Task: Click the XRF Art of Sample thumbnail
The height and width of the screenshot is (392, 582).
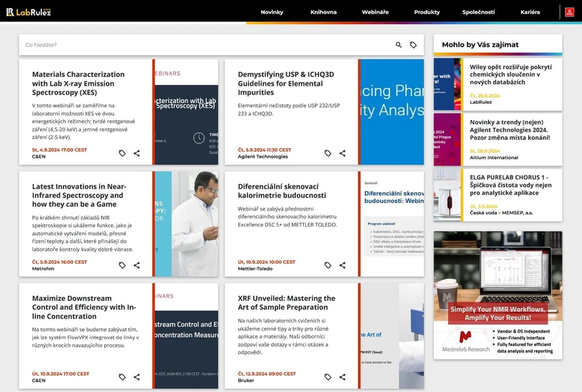Action: coord(392,336)
